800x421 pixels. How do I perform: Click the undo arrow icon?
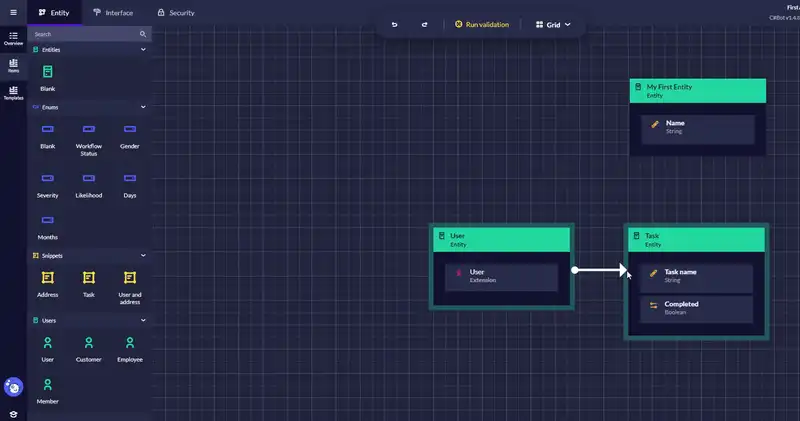click(394, 24)
